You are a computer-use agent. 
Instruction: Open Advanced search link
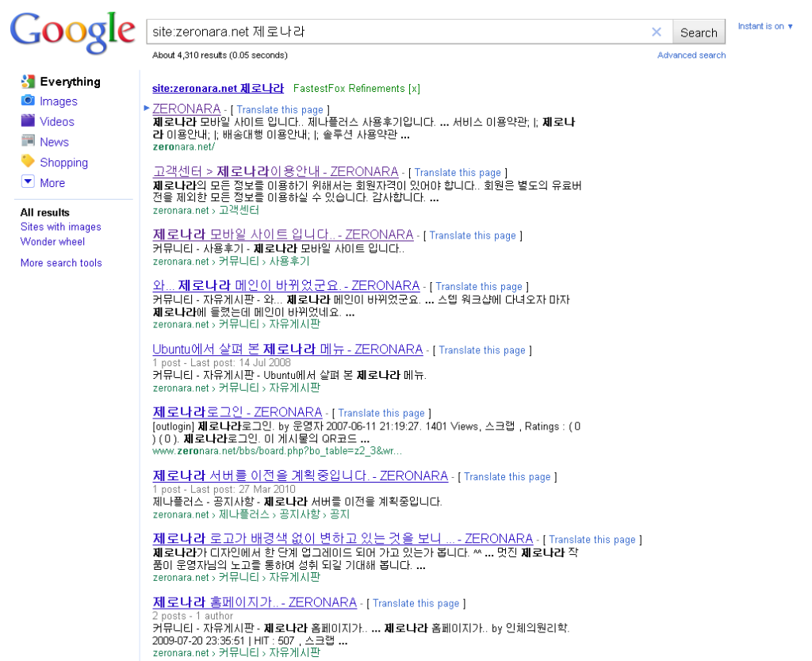point(691,55)
